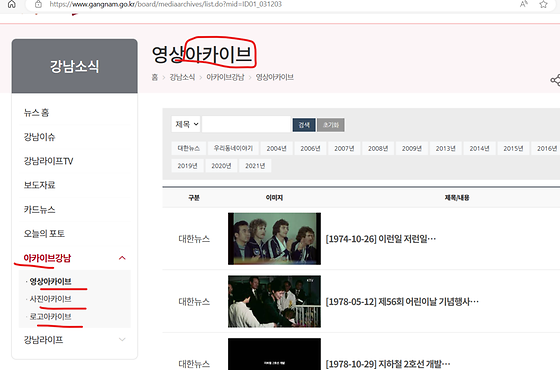560x370 pixels.
Task: Click breadcrumb 홈 link
Action: coord(155,77)
